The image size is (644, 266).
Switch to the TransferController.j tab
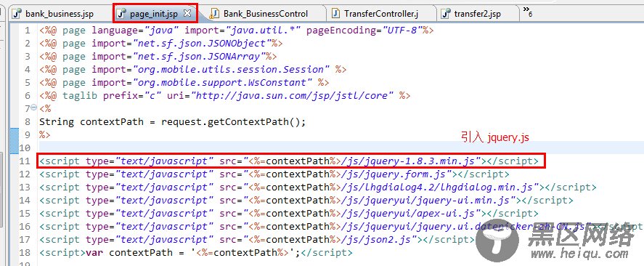click(380, 14)
